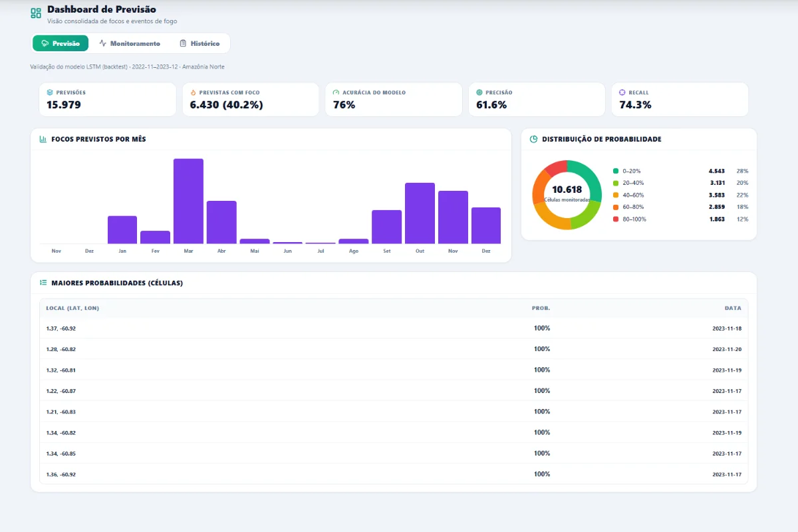Click the red 80–100% legend swatch

click(616, 219)
